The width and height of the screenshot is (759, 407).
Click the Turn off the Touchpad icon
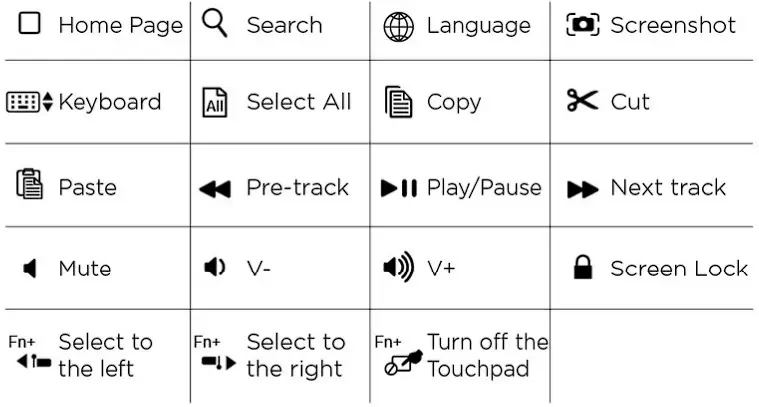point(398,364)
